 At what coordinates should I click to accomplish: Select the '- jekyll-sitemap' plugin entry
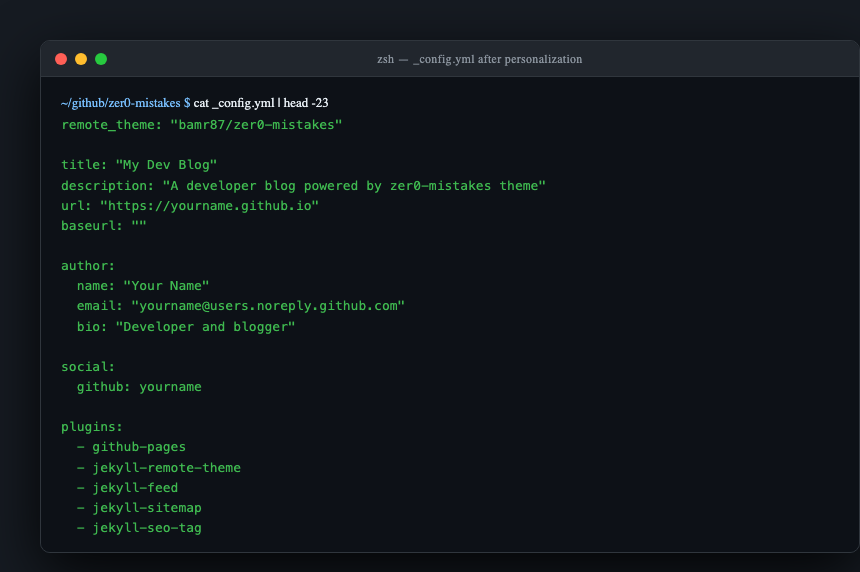coord(139,508)
